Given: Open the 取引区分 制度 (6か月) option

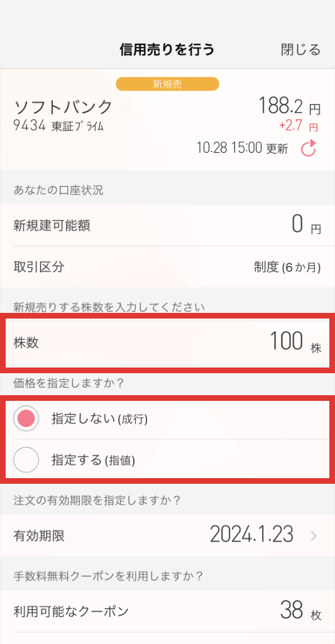Looking at the screenshot, I should [287, 268].
